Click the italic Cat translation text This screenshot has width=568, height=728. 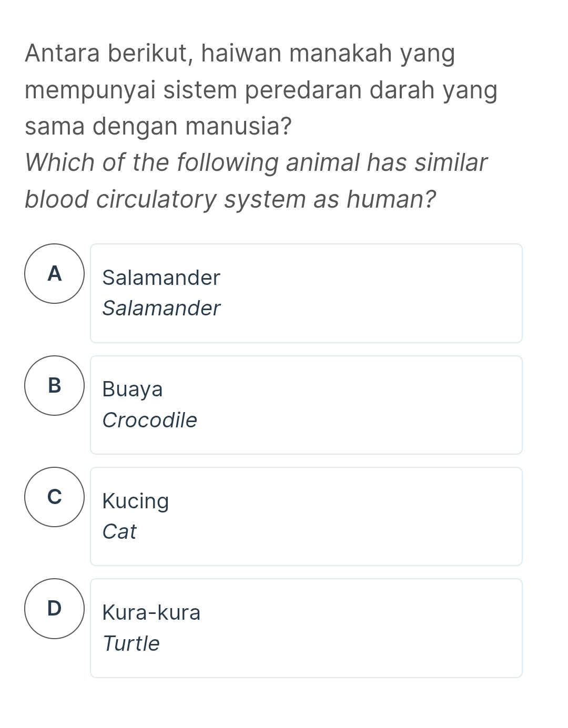pos(120,532)
